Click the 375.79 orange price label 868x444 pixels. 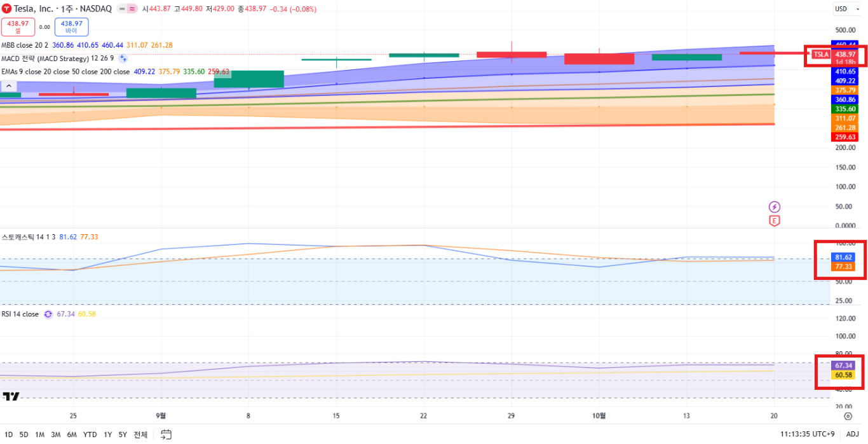844,90
